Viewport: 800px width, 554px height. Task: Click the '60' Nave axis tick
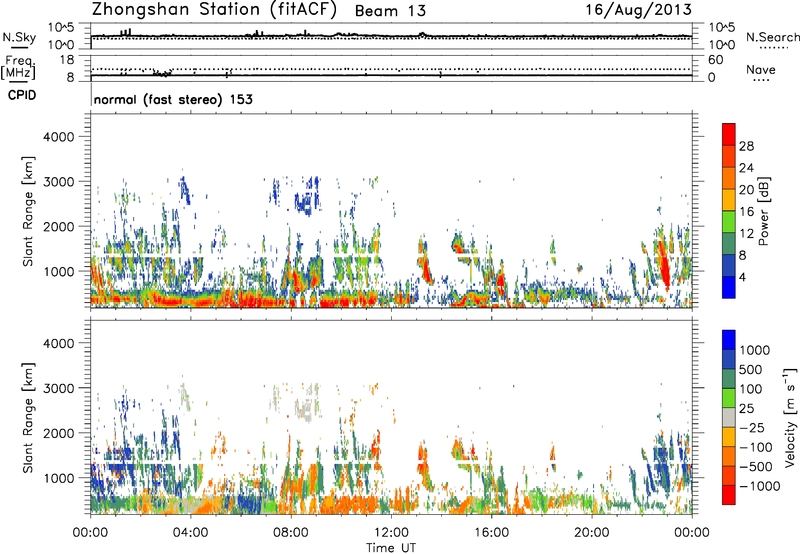click(715, 60)
